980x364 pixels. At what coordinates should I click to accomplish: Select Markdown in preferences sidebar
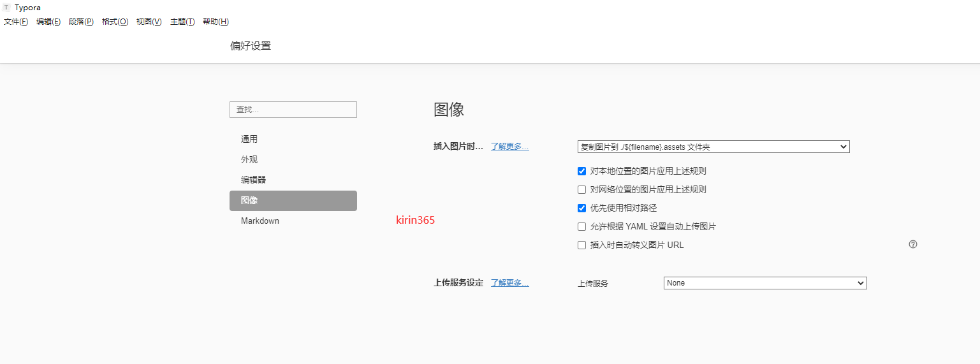pyautogui.click(x=293, y=221)
